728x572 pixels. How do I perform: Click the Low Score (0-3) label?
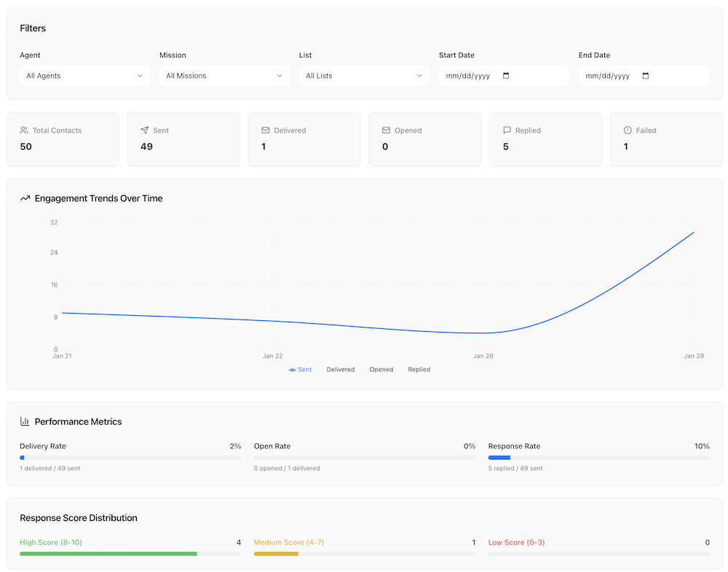click(x=516, y=542)
